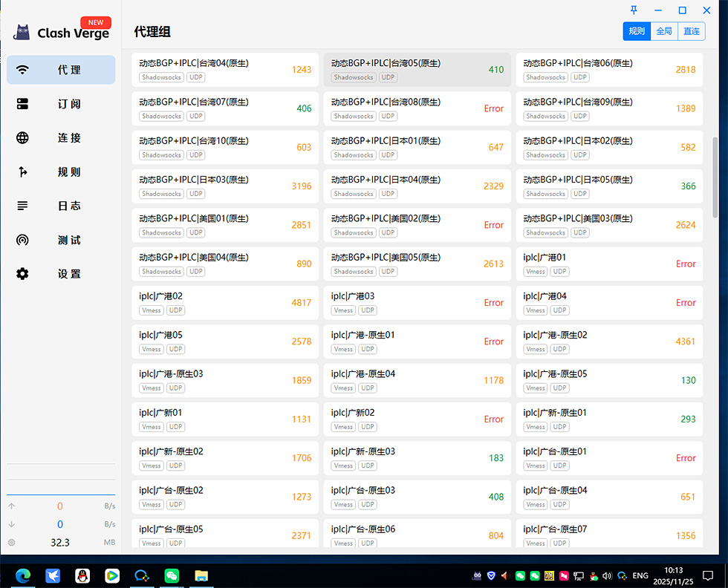Open the 测试 broadcast icon
728x588 pixels.
[x=23, y=240]
